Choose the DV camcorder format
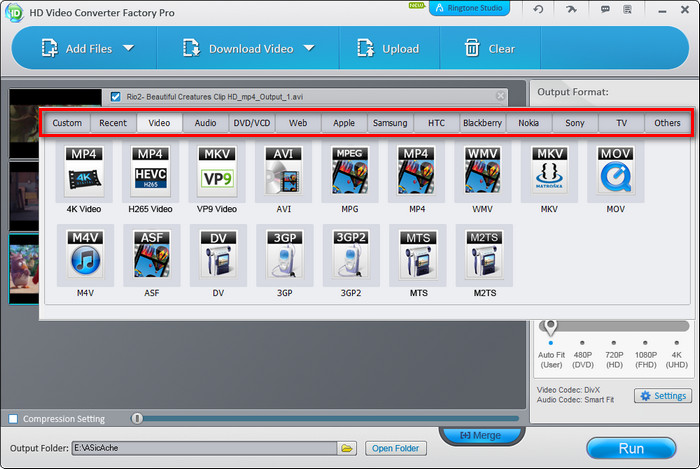This screenshot has width=700, height=469. coord(218,256)
